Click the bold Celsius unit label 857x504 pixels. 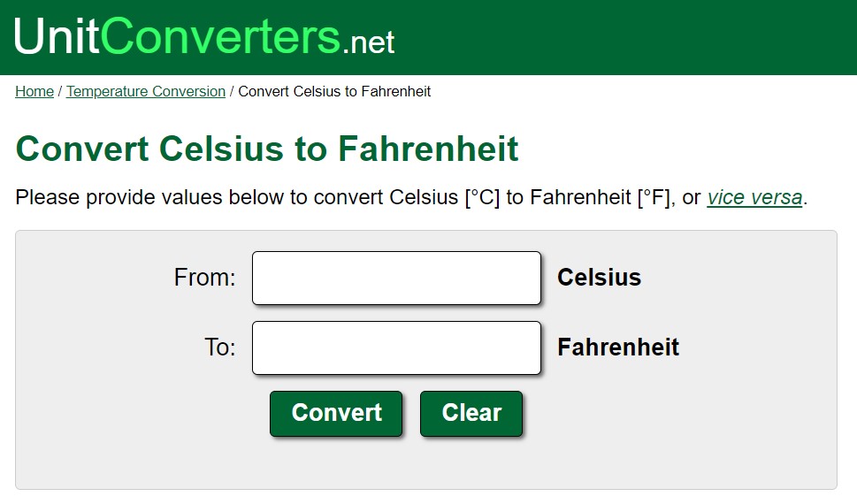tap(599, 277)
